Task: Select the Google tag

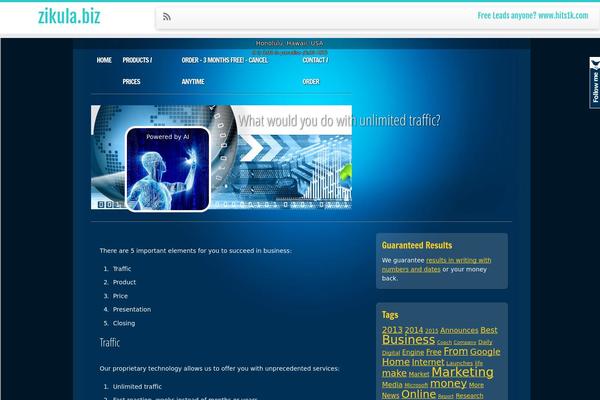Action: (x=485, y=351)
